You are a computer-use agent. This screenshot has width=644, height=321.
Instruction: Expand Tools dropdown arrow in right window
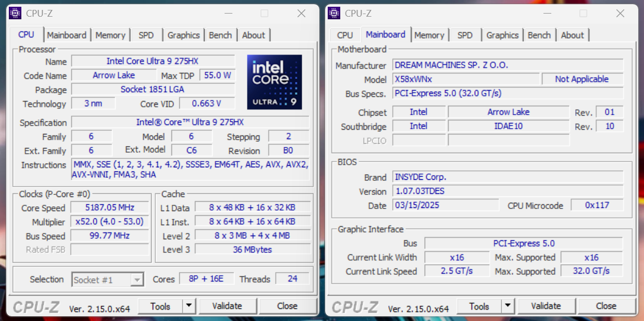click(x=508, y=306)
